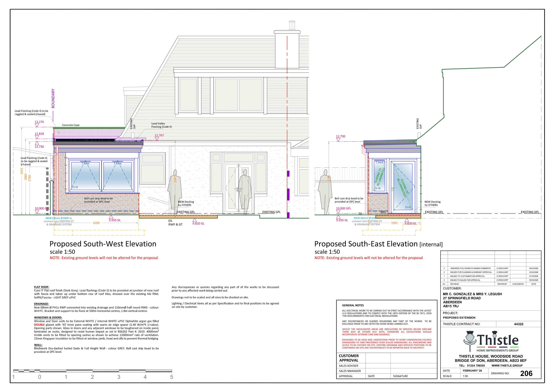Click the CHECKED BY column header
The image size is (555, 392).
[x=518, y=284]
